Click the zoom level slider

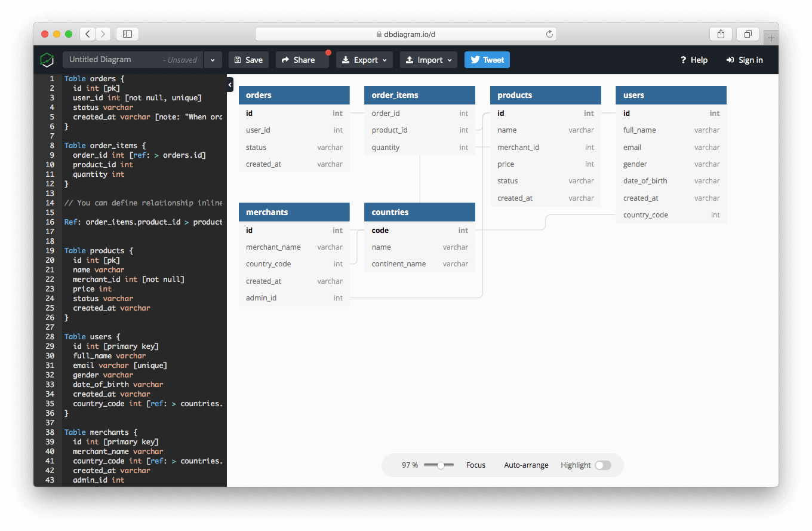coord(439,465)
